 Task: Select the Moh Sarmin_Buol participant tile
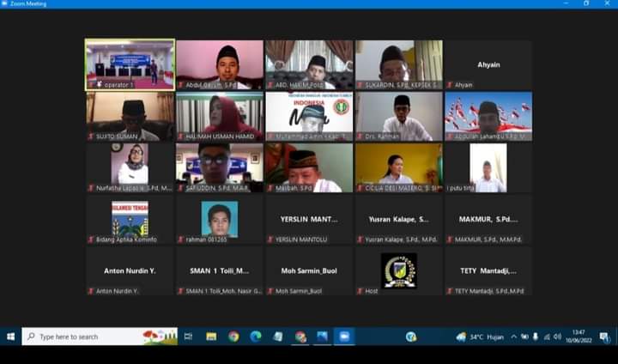click(x=309, y=271)
